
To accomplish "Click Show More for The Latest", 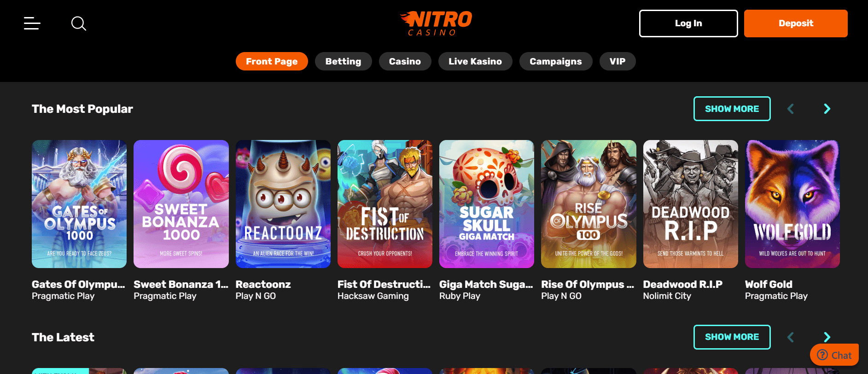I will [732, 337].
